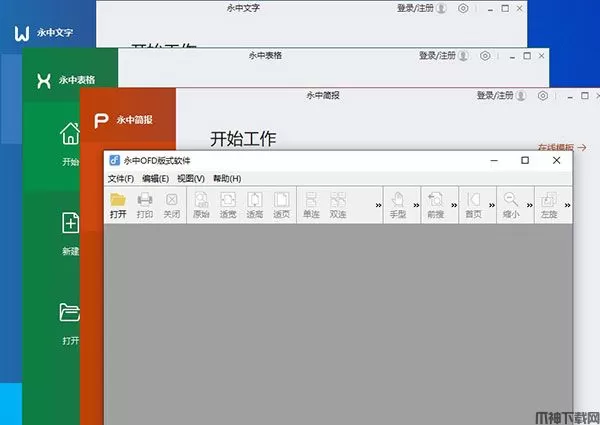600x425 pixels.
Task: Expand the overflow chevron after 缩小
Action: point(530,205)
